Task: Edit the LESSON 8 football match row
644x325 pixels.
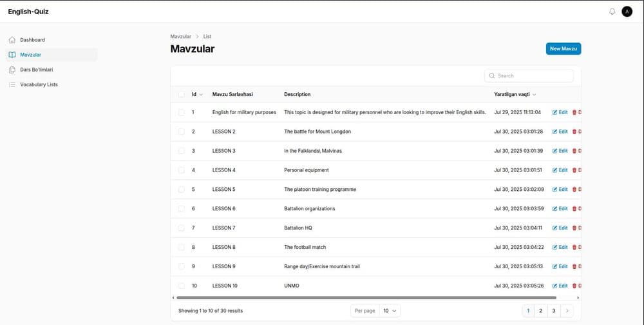Action: (x=560, y=247)
